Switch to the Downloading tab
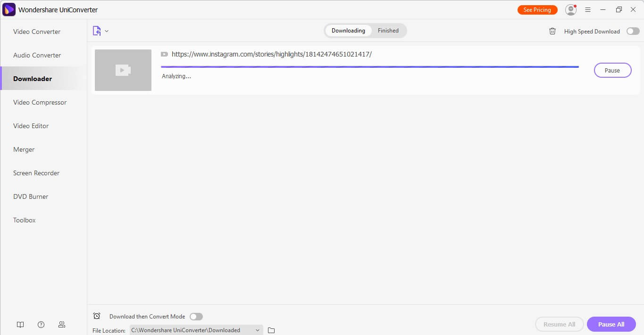This screenshot has height=335, width=644. coord(348,31)
